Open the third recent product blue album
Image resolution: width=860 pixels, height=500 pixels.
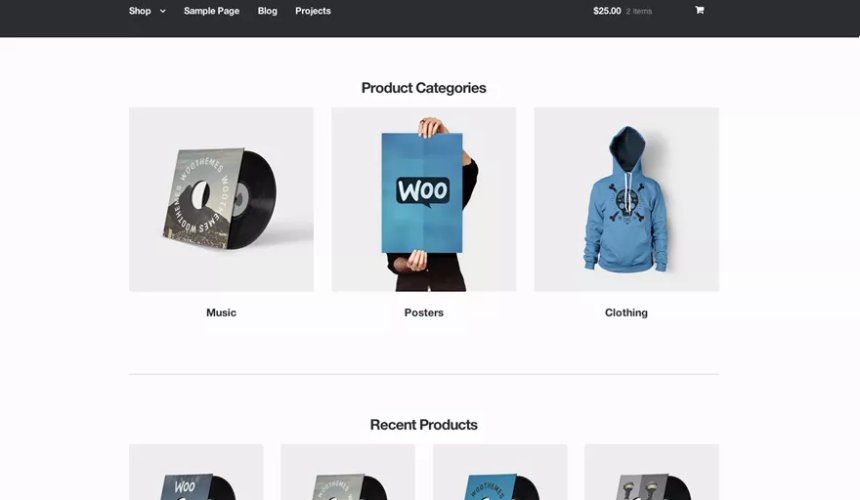pyautogui.click(x=500, y=472)
